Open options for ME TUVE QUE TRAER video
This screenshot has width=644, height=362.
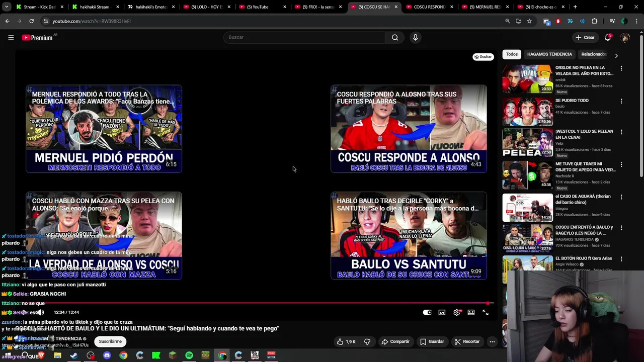[621, 164]
